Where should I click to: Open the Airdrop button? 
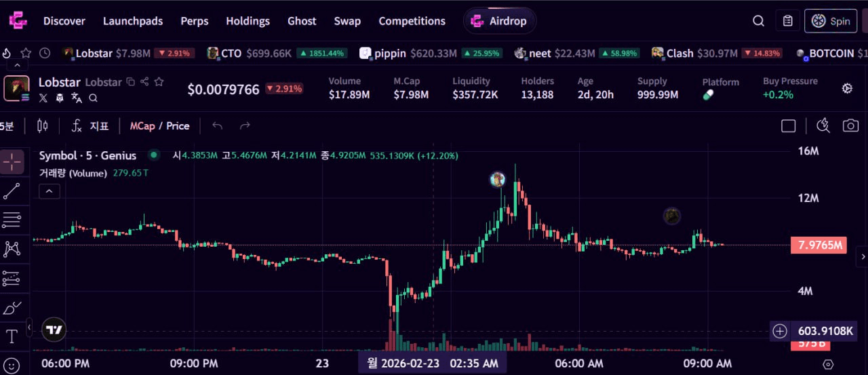point(500,21)
